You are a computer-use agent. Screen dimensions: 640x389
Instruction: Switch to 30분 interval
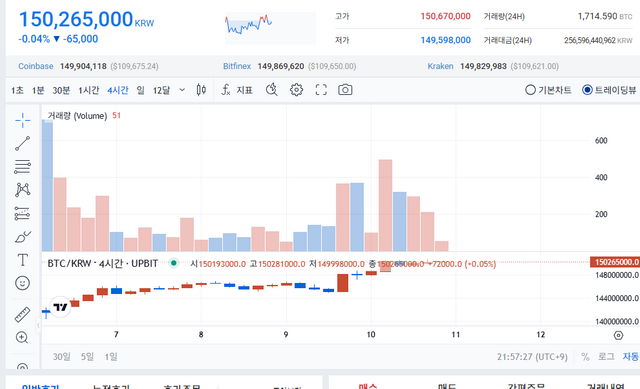61,90
